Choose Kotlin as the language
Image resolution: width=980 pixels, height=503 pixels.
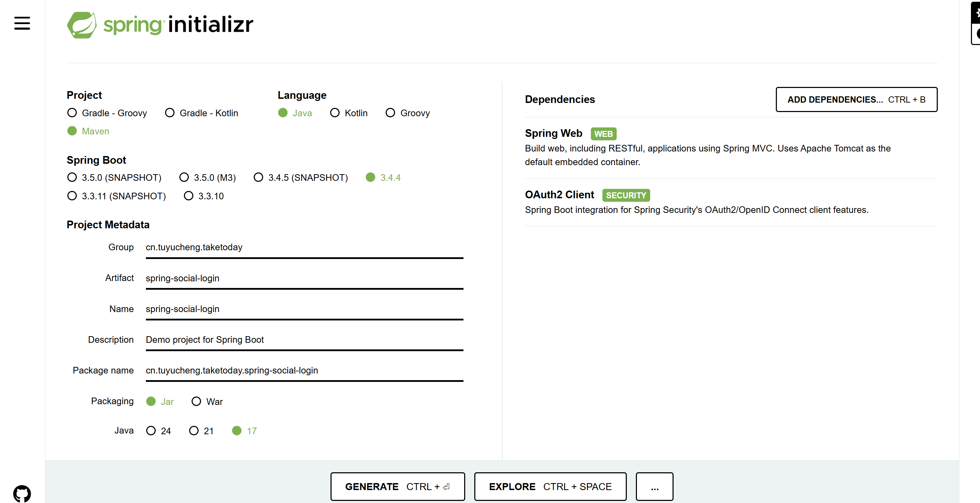tap(335, 113)
